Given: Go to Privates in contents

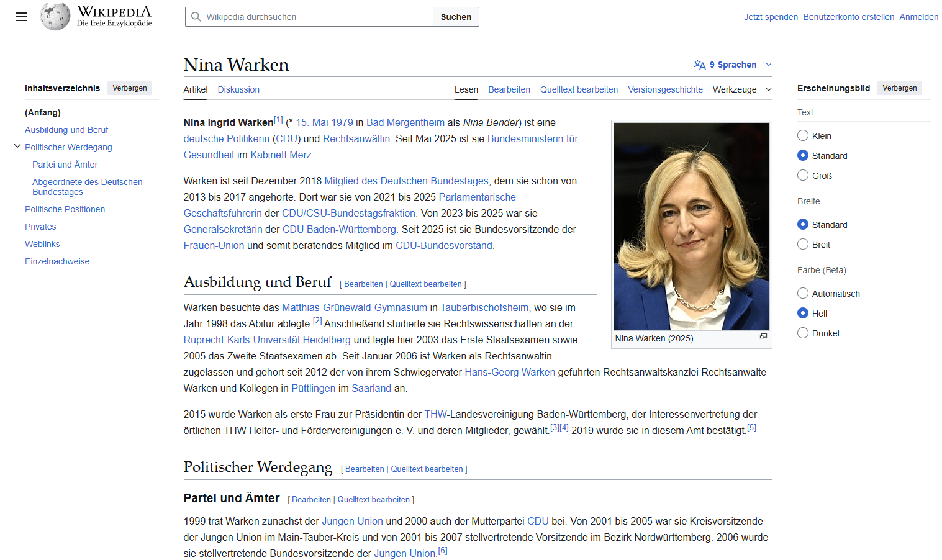Looking at the screenshot, I should tap(40, 227).
